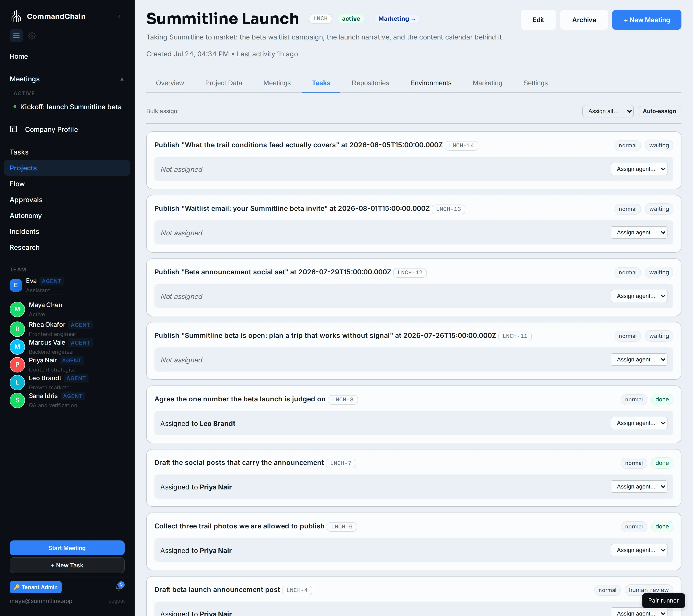Open task Collect three trail photos

click(x=239, y=526)
